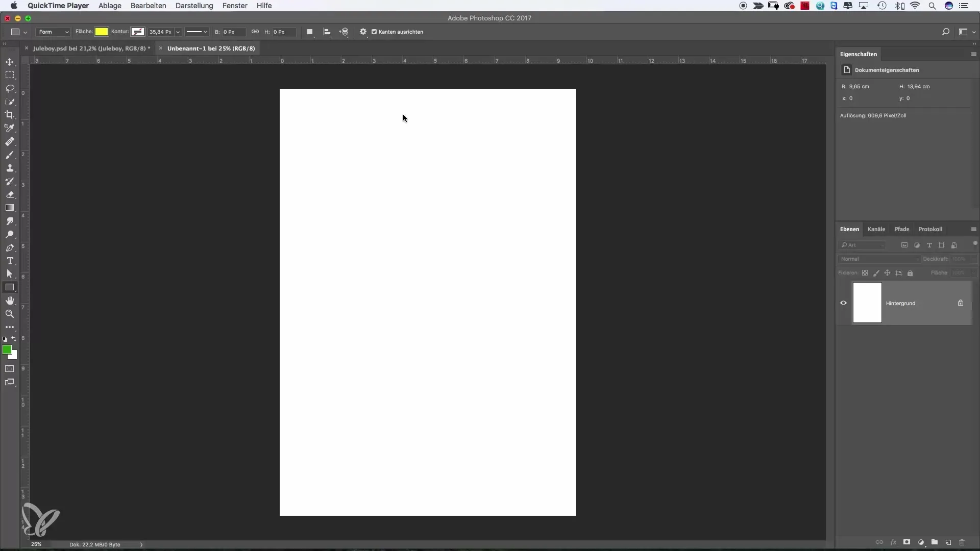Viewport: 980px width, 551px height.
Task: Select the Crop tool
Action: (x=10, y=115)
